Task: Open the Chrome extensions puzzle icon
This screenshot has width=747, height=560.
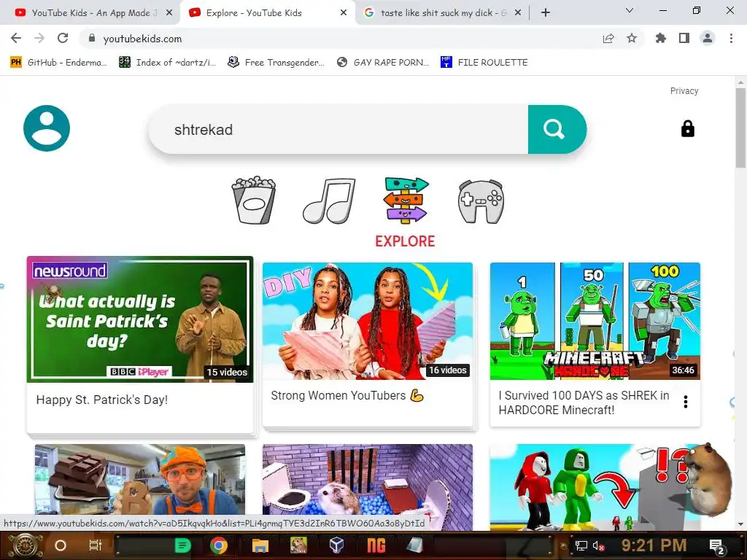Action: (660, 38)
